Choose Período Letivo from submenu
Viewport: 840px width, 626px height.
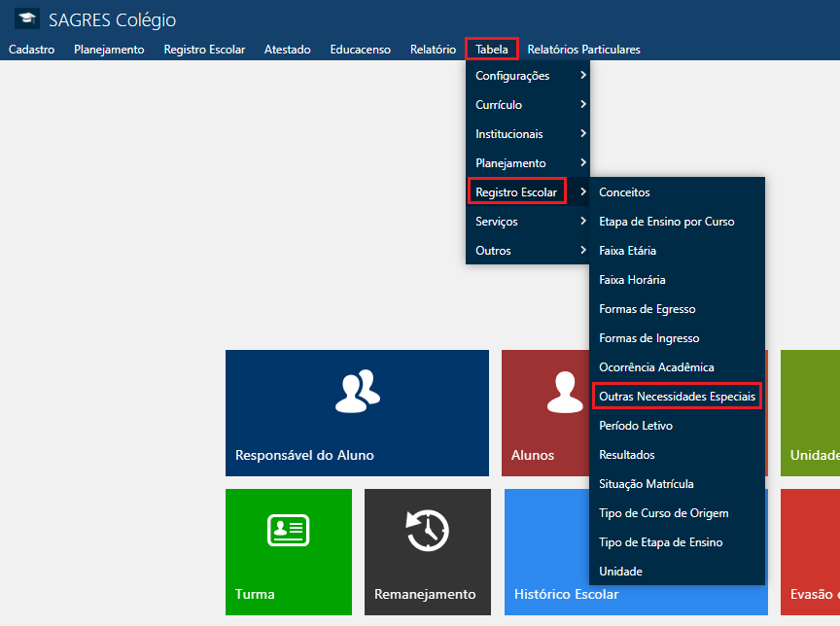[x=636, y=426]
